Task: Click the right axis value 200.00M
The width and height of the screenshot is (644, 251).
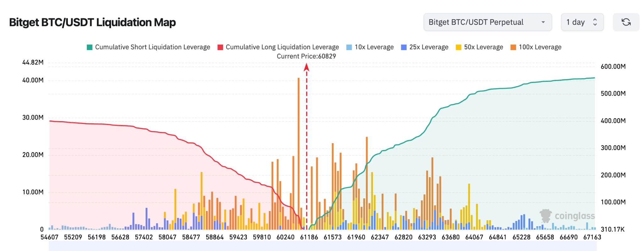Action: 613,175
